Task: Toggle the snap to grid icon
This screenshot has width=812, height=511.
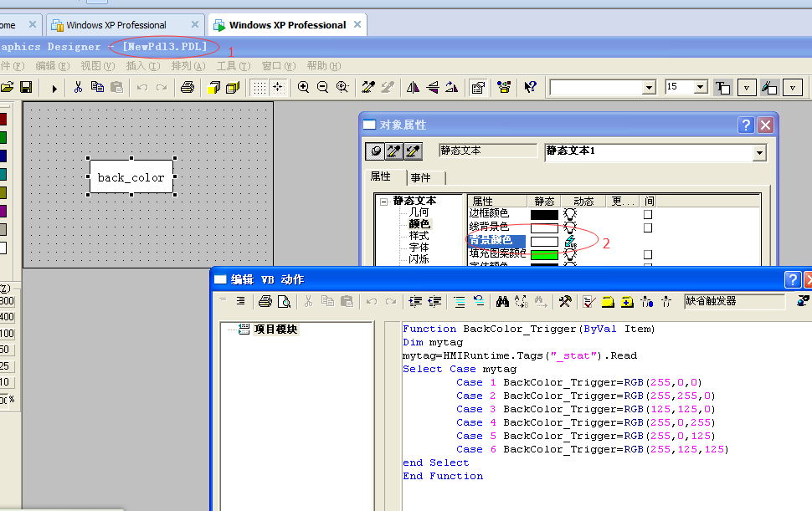Action: click(279, 88)
